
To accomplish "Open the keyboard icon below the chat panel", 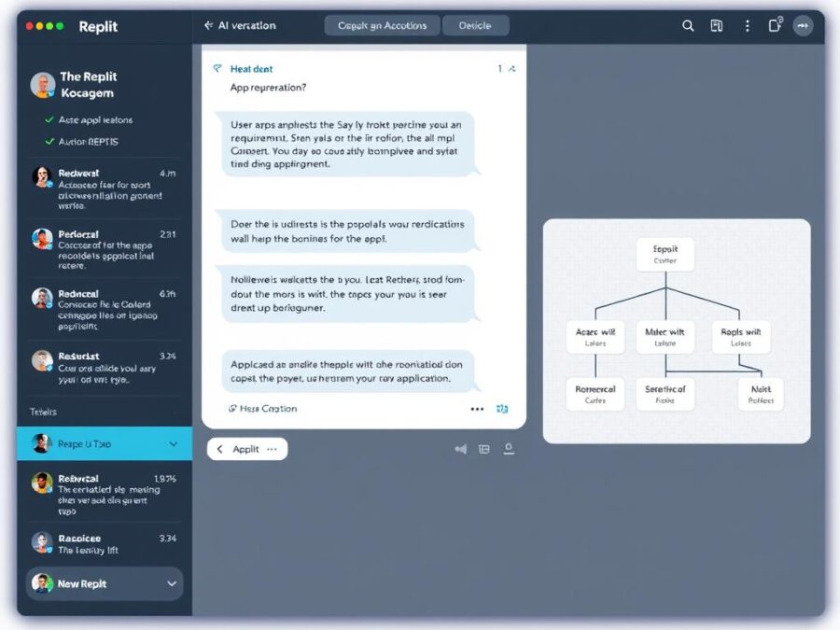I will [x=483, y=449].
